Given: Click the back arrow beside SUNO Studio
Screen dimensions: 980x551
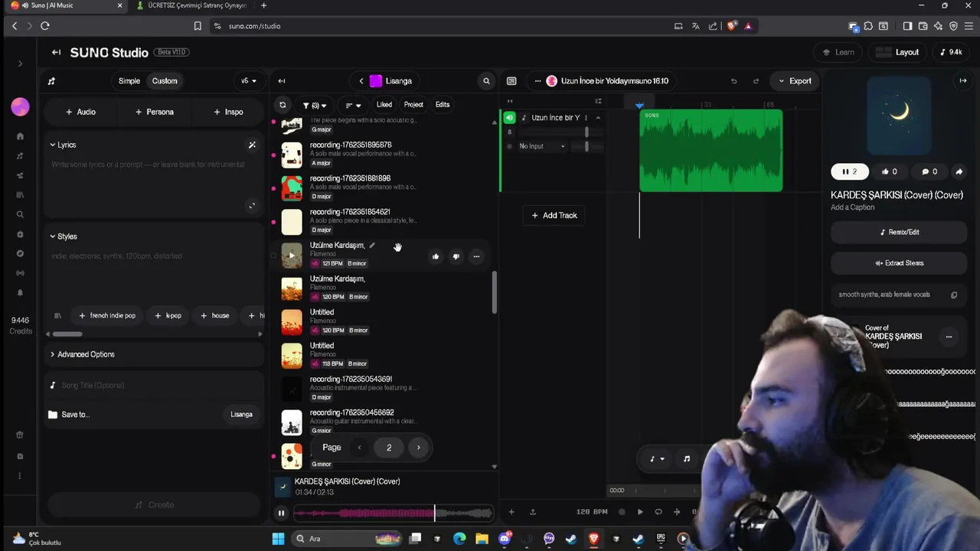Looking at the screenshot, I should [x=56, y=52].
